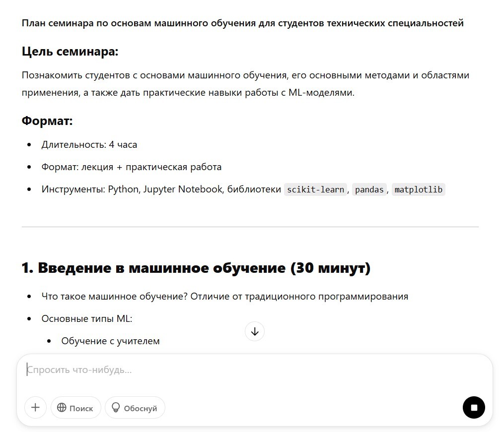Click the Введение в машинное обучение heading
The height and width of the screenshot is (432, 504).
coord(196,268)
